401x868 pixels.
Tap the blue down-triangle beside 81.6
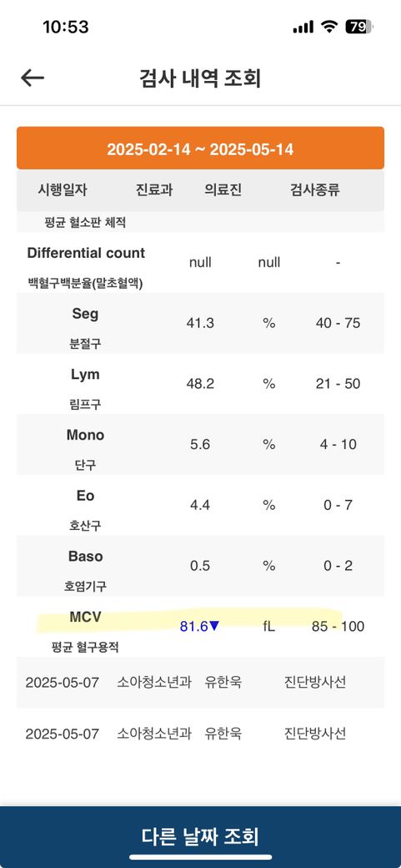214,627
